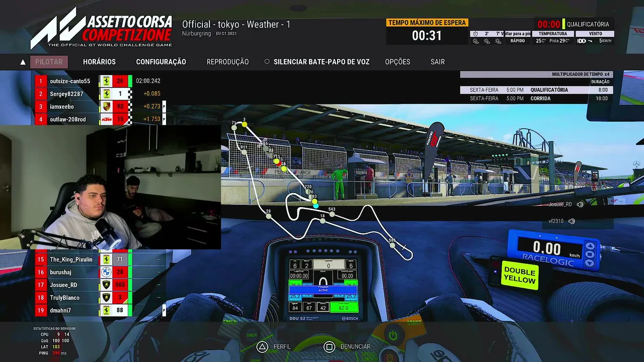The image size is (644, 362).
Task: Click the QUALIFICATÓRIA session schedule row
Action: tap(536, 90)
